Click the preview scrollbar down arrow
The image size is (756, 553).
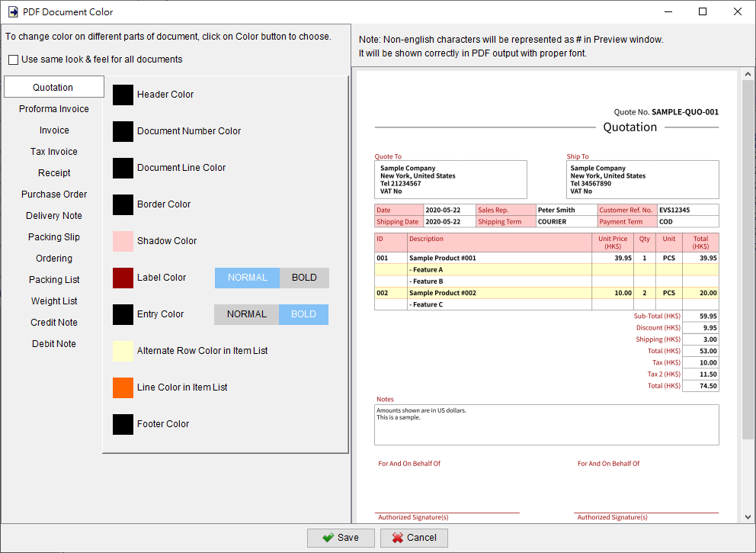[x=748, y=517]
